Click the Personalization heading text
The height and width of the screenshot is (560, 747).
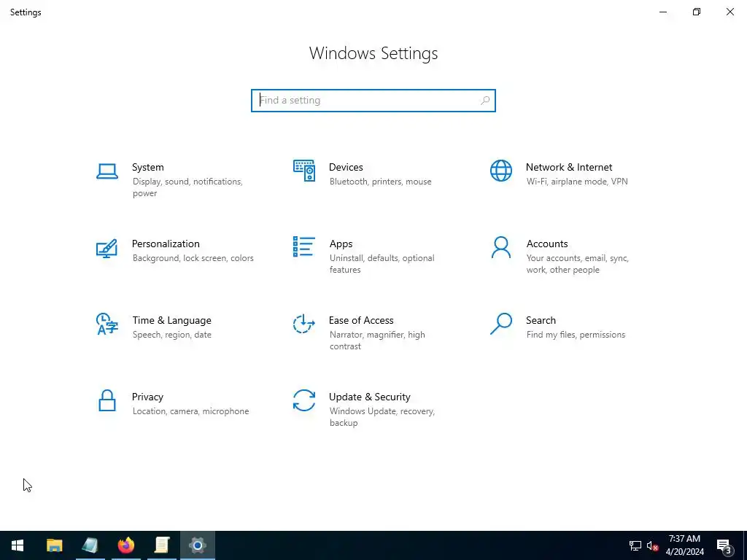166,244
